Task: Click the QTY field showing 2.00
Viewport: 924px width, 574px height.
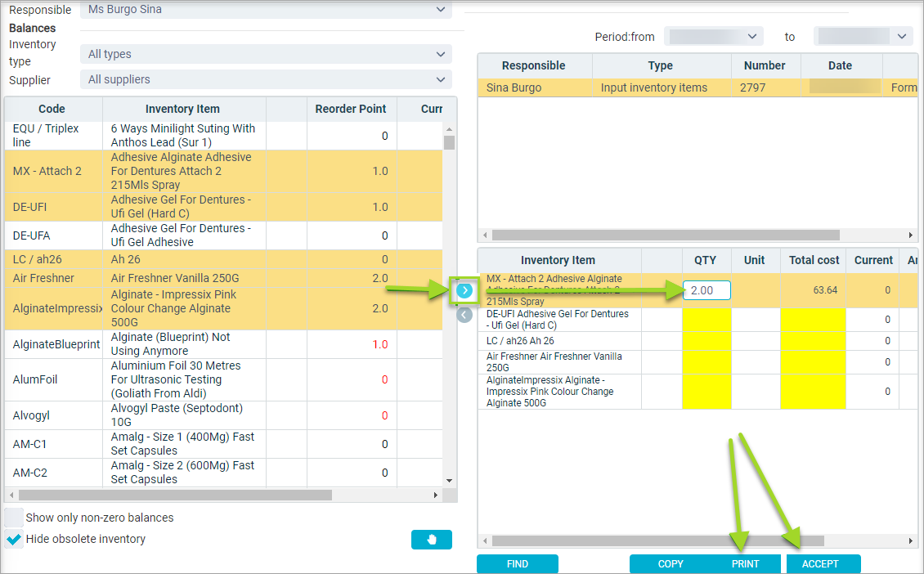Action: (x=706, y=290)
